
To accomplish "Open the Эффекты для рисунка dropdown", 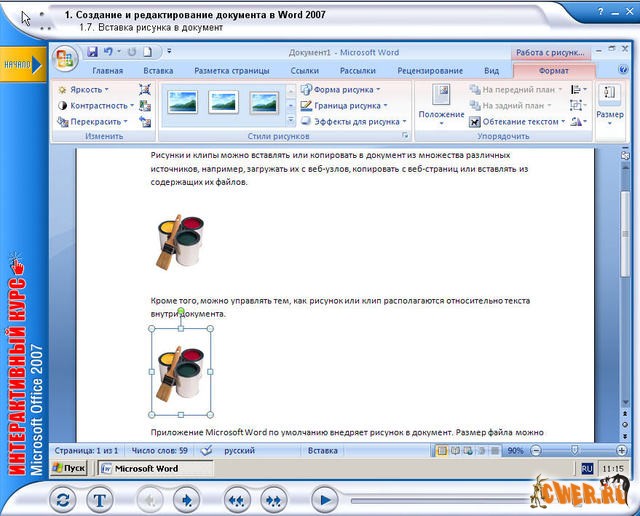I will (x=352, y=121).
